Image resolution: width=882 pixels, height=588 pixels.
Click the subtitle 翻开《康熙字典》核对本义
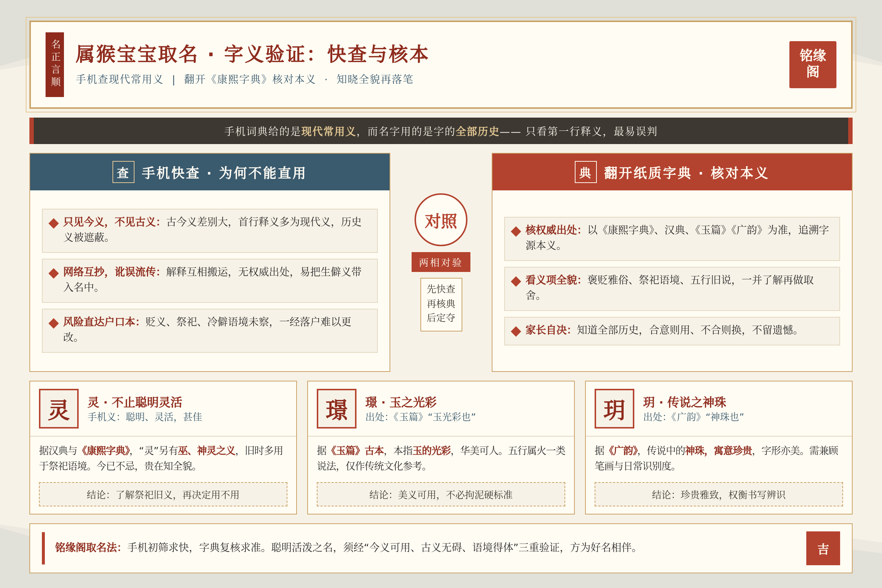pos(250,79)
